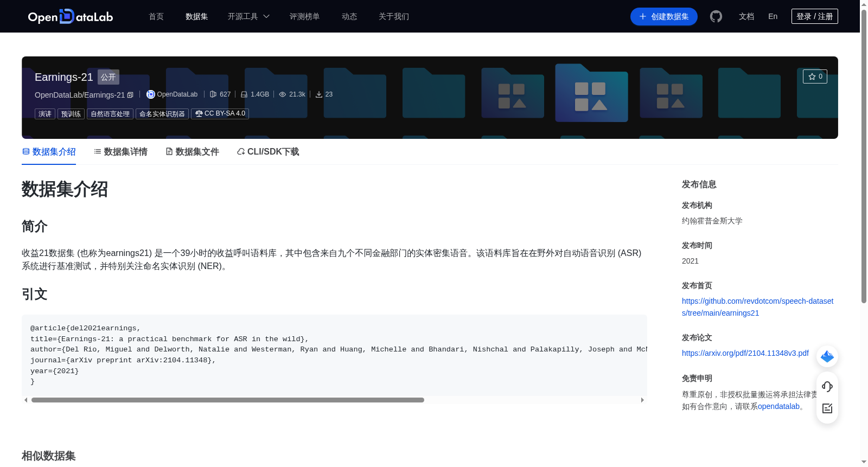Click the 命名实体识别器 tag
The width and height of the screenshot is (868, 467).
click(x=162, y=114)
